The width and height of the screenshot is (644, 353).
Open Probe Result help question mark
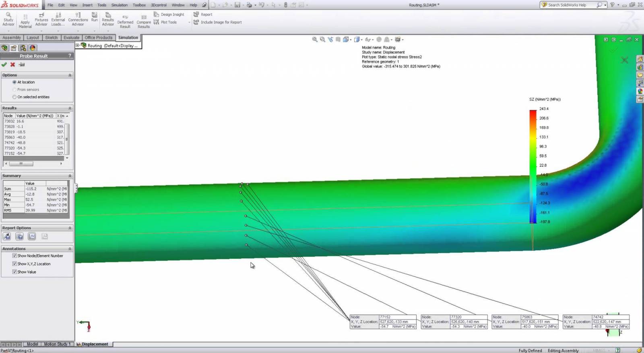coord(70,56)
